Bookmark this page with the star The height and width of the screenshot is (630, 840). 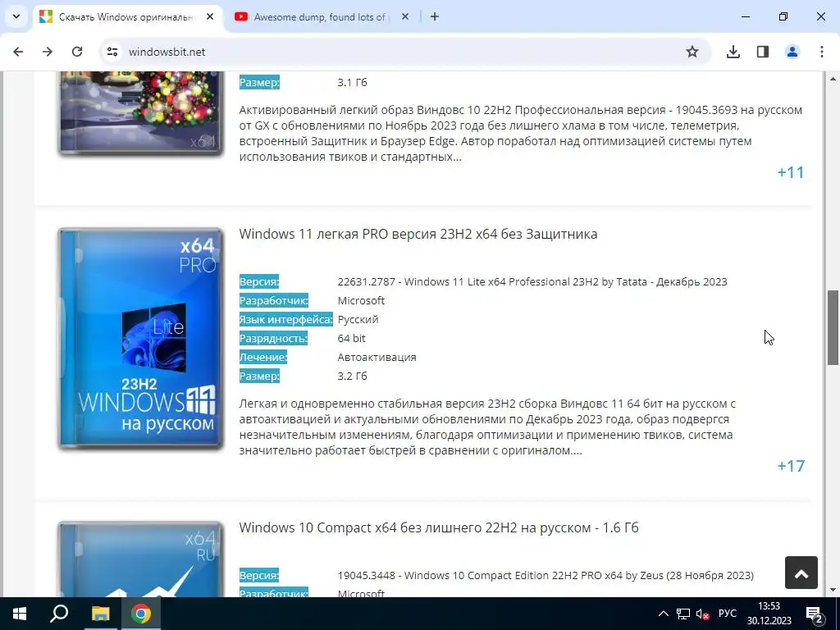pos(692,52)
